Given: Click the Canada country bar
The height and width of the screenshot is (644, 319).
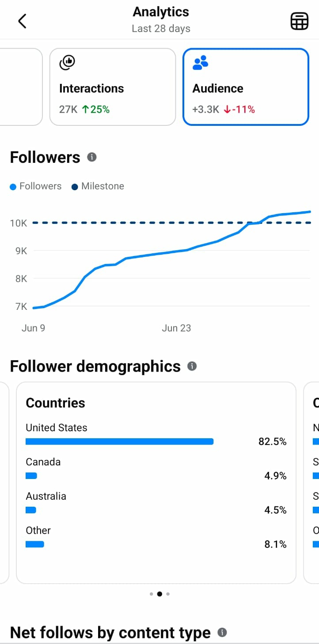Looking at the screenshot, I should pos(31,475).
